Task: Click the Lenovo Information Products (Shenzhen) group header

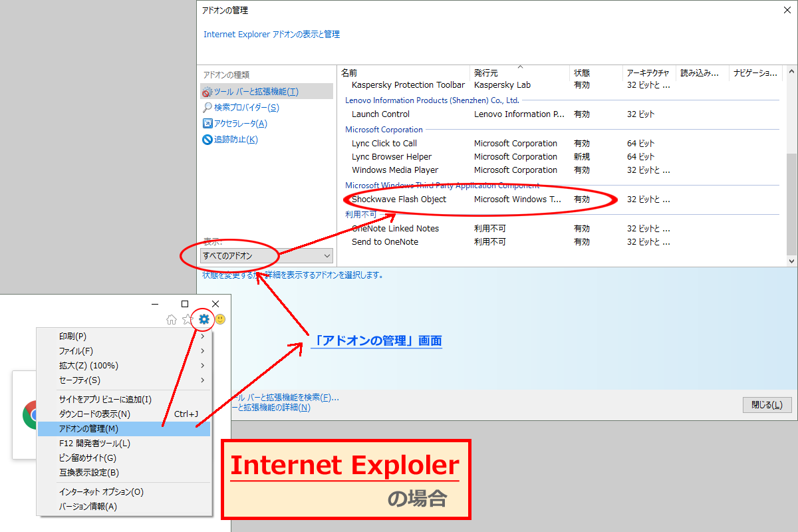Action: 432,100
